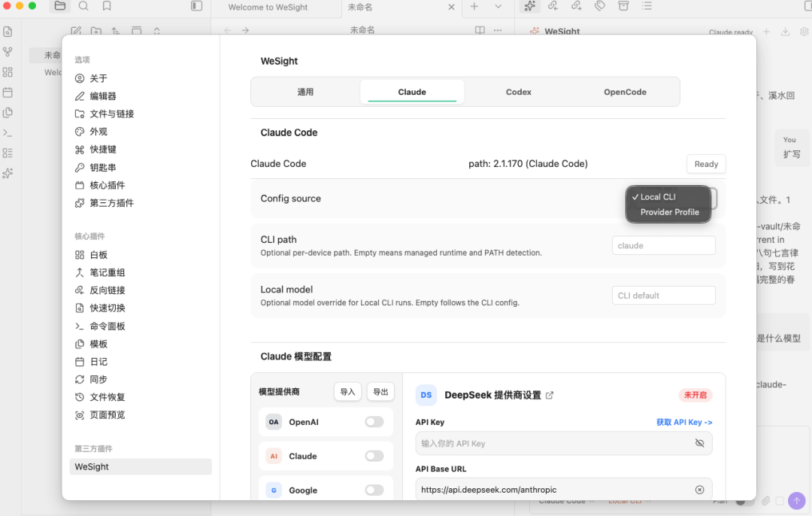Switch to the Claude tab
Image resolution: width=812 pixels, height=516 pixels.
[412, 92]
